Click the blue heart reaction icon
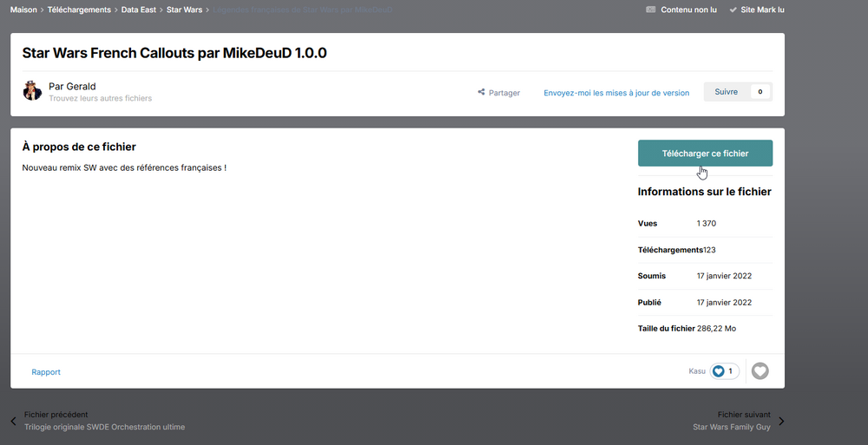The height and width of the screenshot is (445, 868). tap(718, 371)
